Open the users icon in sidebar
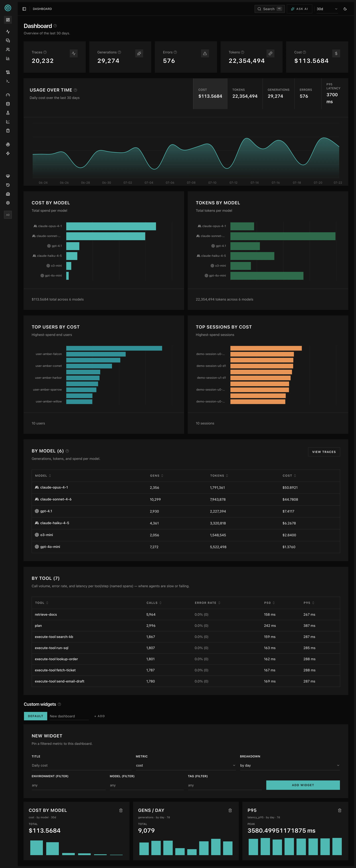The image size is (356, 868). click(x=8, y=49)
